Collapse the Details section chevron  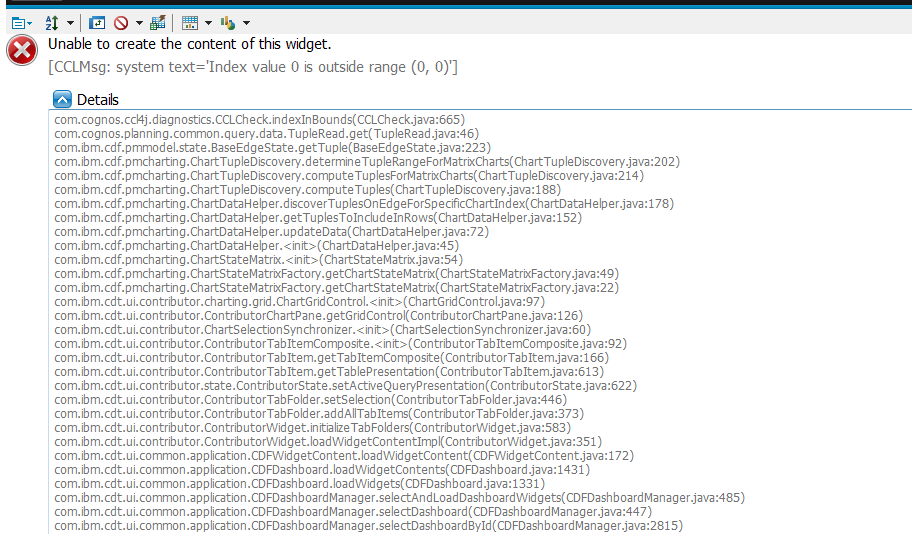62,99
